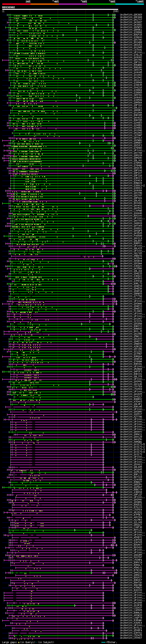146x644 pixels.
Task: Click the UniRef100_B9RL73 label
Action: (131, 284)
